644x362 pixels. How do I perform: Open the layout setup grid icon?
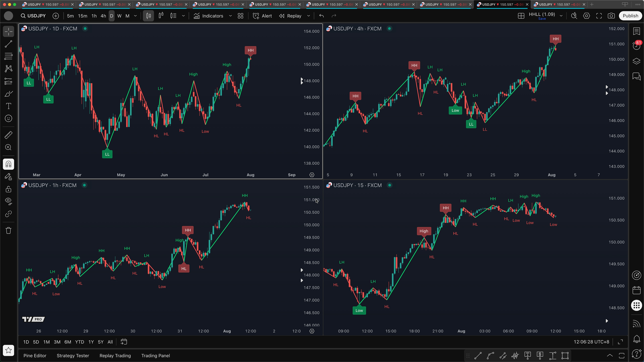521,16
